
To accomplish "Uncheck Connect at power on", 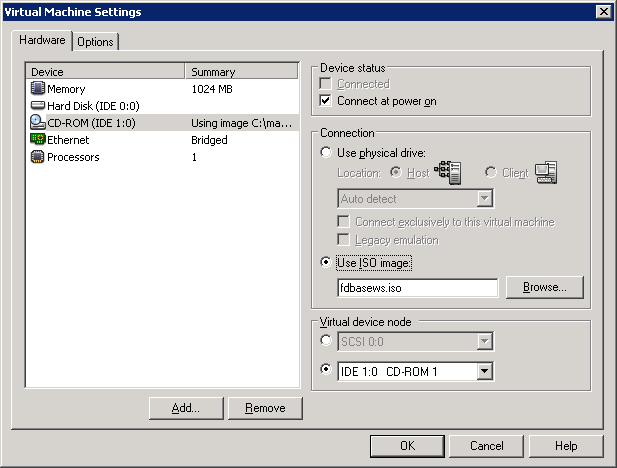I will (325, 101).
